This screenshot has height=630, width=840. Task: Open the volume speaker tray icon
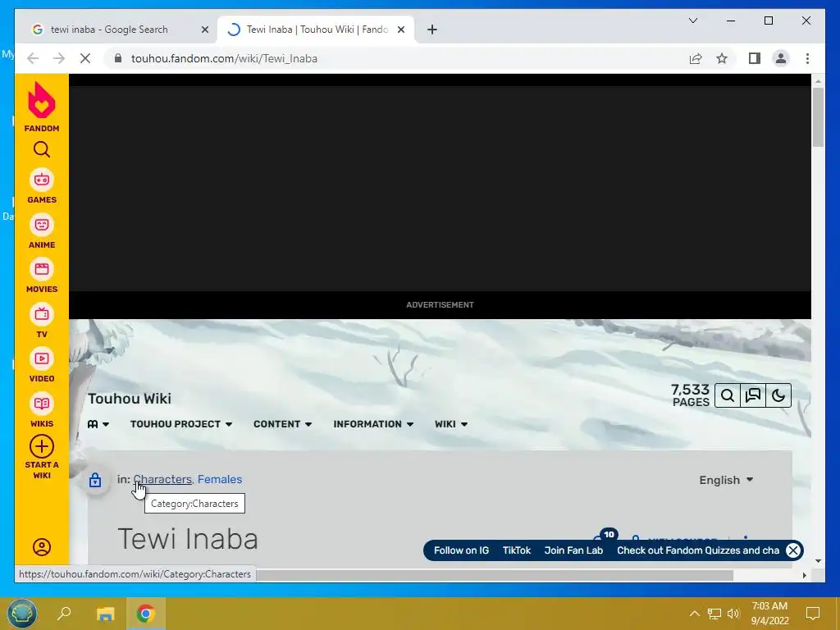point(733,614)
